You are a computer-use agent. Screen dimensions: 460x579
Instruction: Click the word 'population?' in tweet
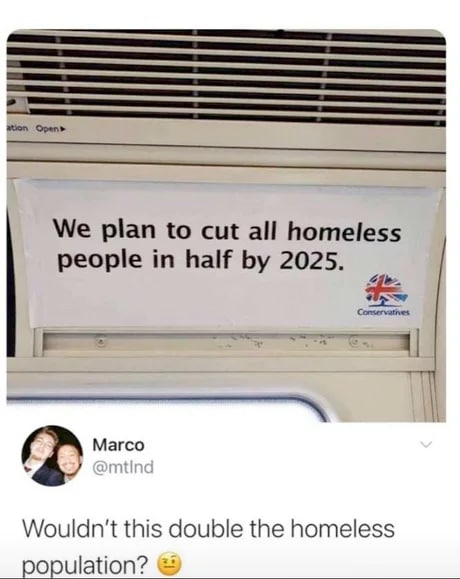pyautogui.click(x=86, y=565)
